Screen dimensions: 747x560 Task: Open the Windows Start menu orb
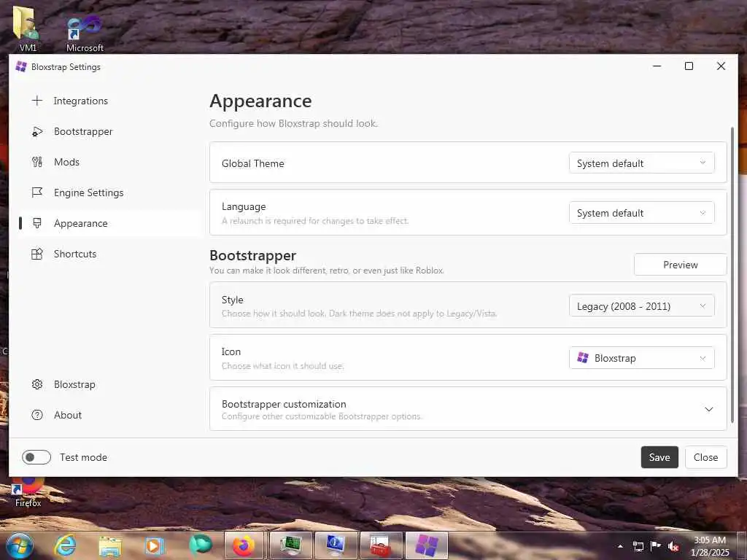coord(20,545)
